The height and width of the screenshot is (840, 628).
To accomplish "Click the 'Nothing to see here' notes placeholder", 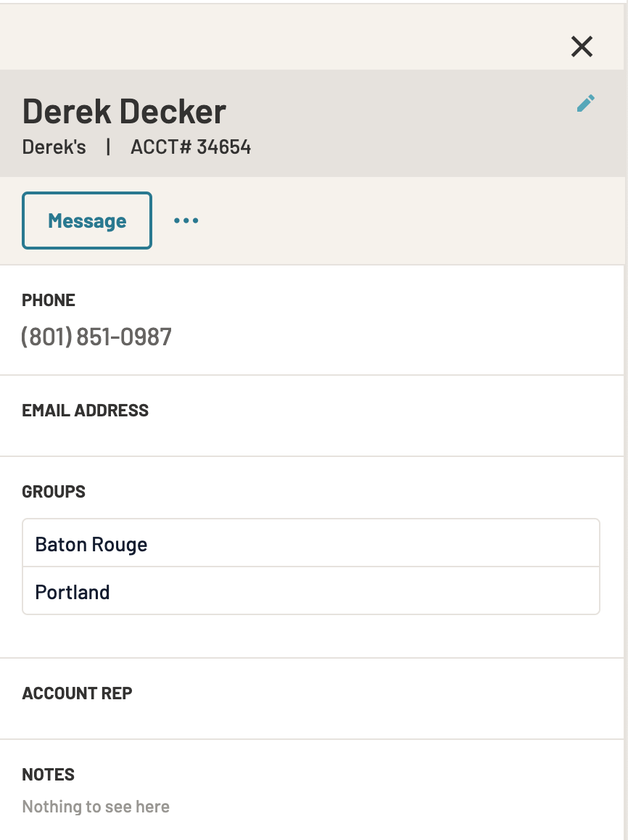I will tap(96, 807).
